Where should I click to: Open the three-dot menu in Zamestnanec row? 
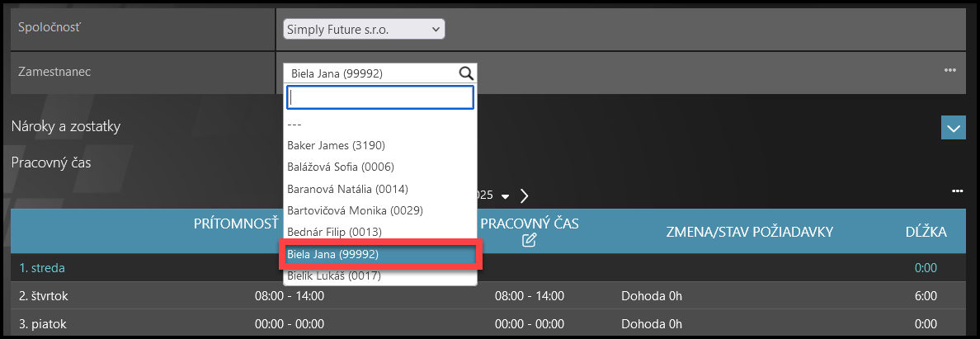pyautogui.click(x=949, y=70)
